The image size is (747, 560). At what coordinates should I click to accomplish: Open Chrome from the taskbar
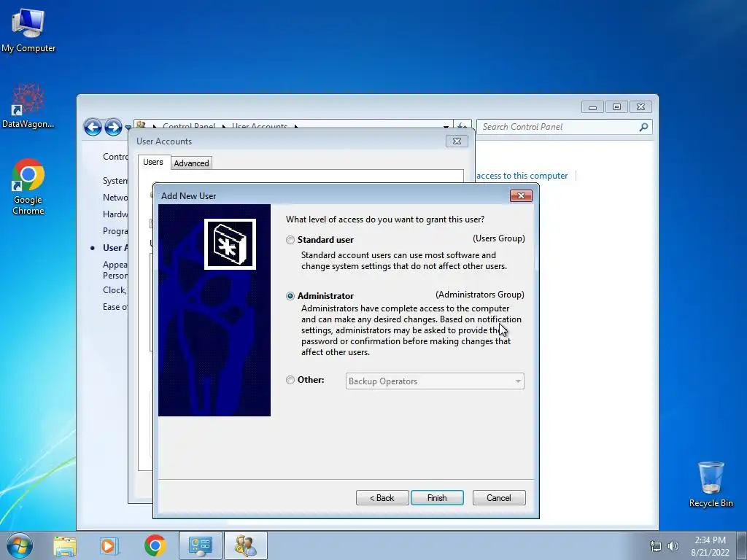[x=155, y=545]
